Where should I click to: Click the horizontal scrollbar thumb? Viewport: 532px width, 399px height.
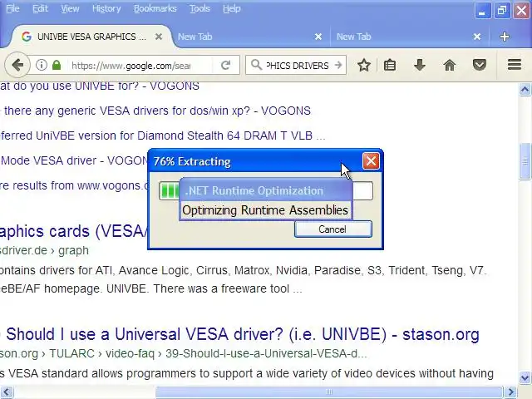pos(328,392)
